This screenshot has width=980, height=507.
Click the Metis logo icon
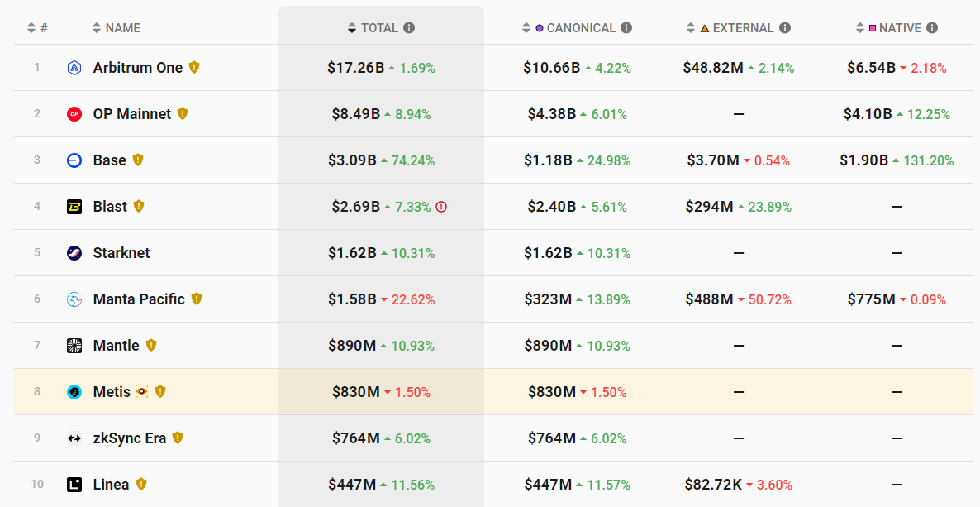click(74, 392)
